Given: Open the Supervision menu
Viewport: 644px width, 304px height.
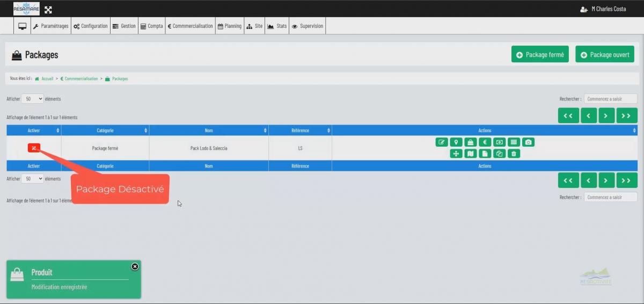Looking at the screenshot, I should pyautogui.click(x=308, y=26).
